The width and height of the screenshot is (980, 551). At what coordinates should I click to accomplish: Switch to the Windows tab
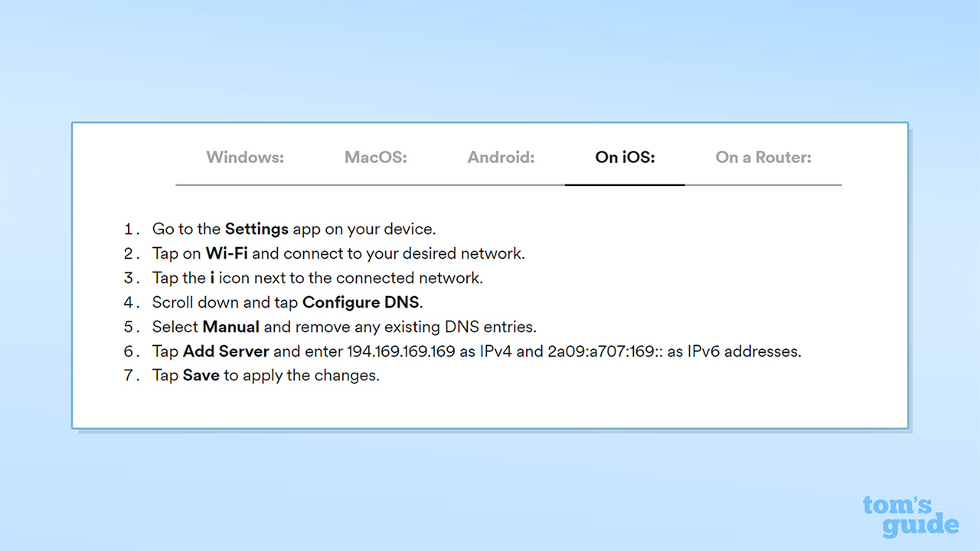(245, 158)
